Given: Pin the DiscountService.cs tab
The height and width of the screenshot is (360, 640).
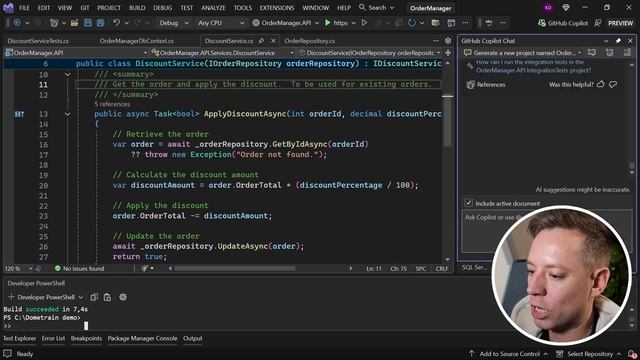Looking at the screenshot, I should [261, 41].
